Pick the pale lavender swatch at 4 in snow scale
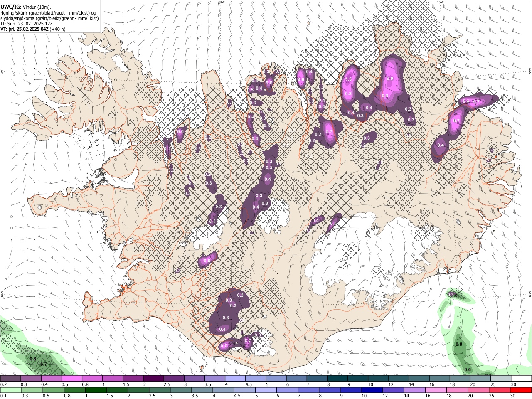 click(x=234, y=379)
